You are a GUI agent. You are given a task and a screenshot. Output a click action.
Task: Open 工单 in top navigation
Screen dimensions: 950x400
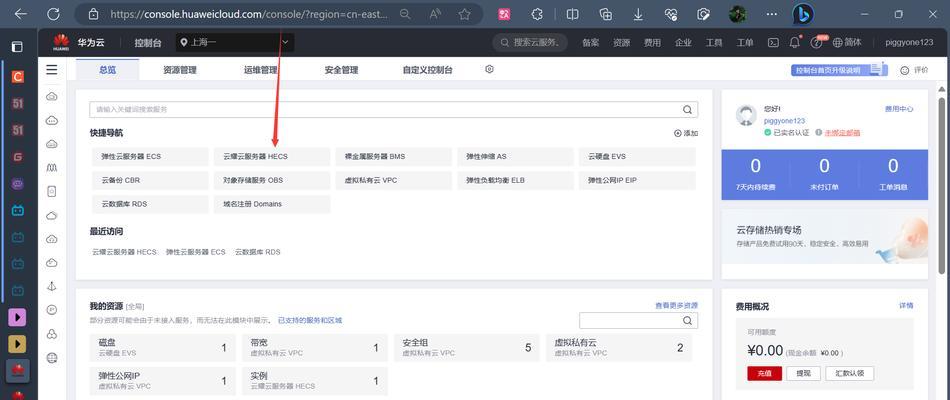[745, 42]
